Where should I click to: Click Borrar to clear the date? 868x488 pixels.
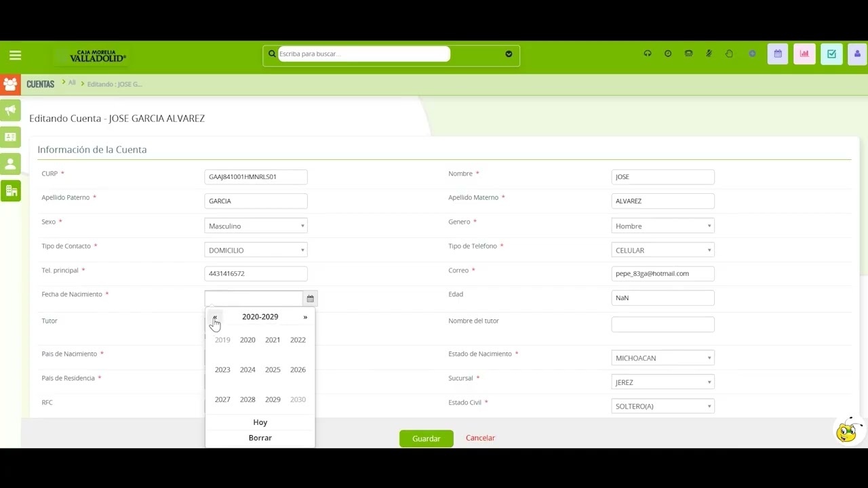[x=260, y=438]
